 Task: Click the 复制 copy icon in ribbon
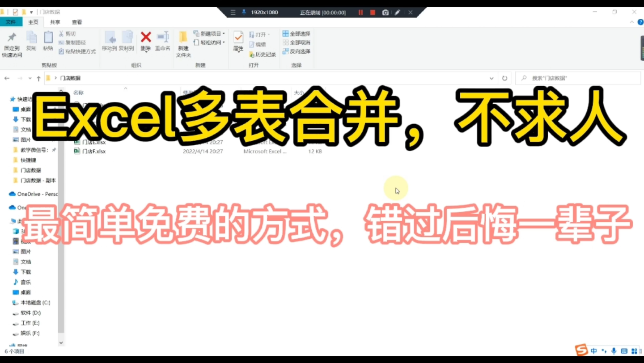(x=31, y=41)
